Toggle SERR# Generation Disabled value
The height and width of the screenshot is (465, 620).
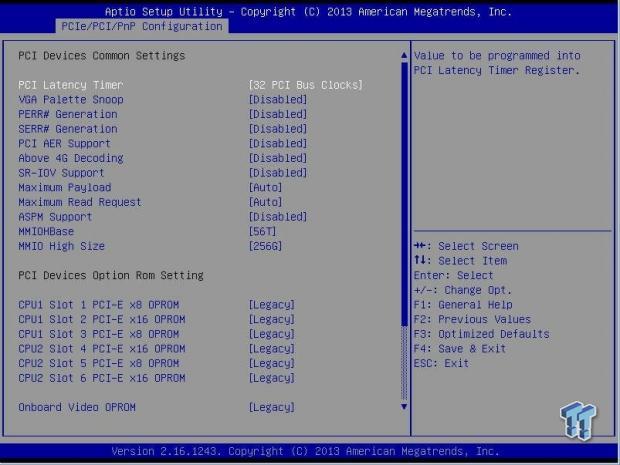(278, 129)
